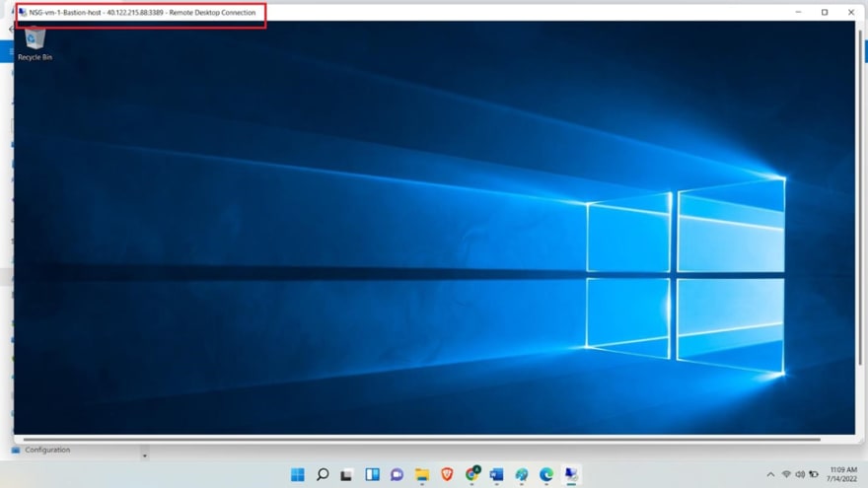Open File Explorer from taskbar
868x488 pixels.
click(422, 474)
